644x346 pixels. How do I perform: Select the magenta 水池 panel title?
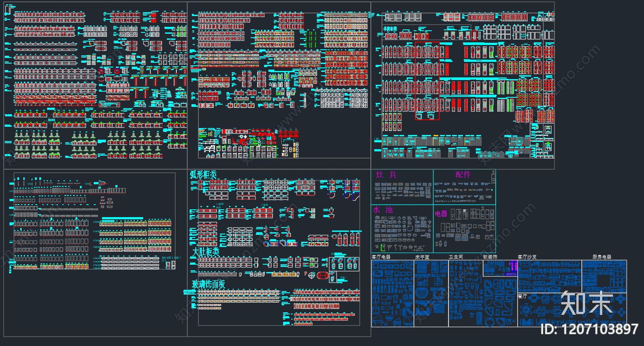coord(383,210)
